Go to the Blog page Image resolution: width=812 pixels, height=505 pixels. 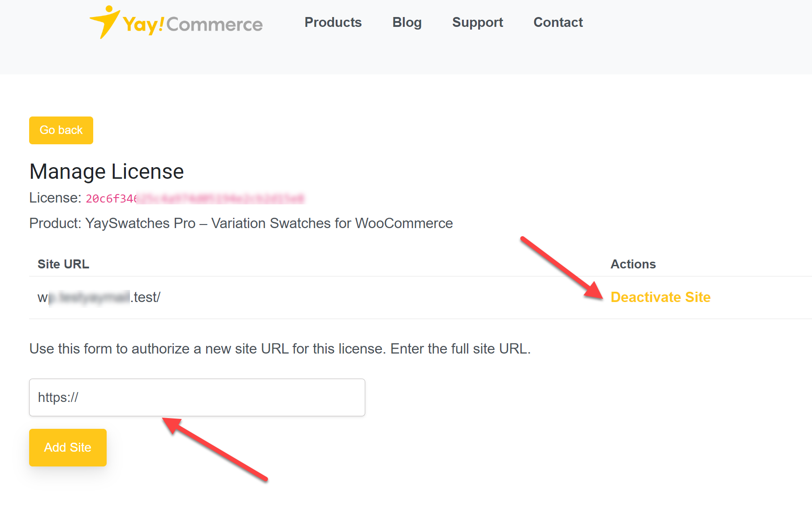[x=407, y=22]
